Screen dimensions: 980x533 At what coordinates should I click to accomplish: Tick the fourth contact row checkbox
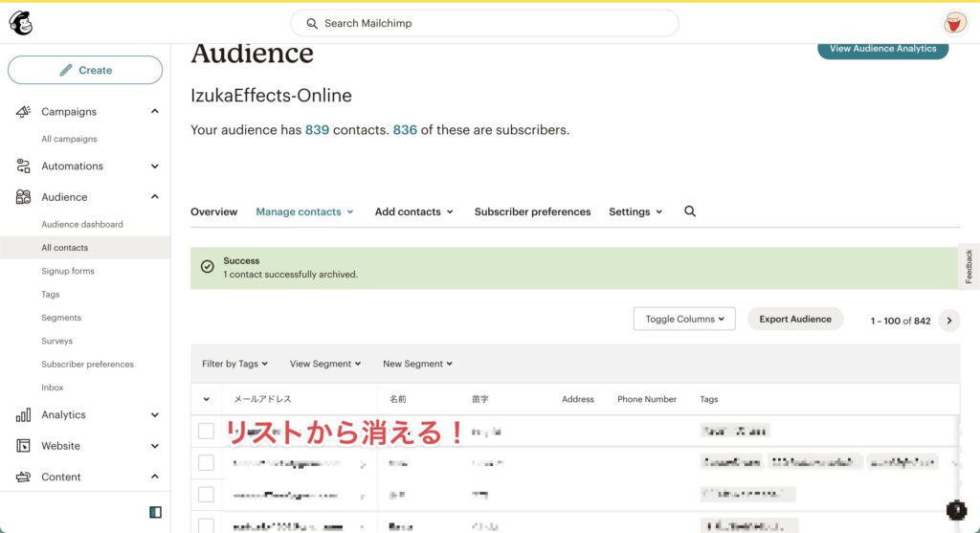pos(206,525)
